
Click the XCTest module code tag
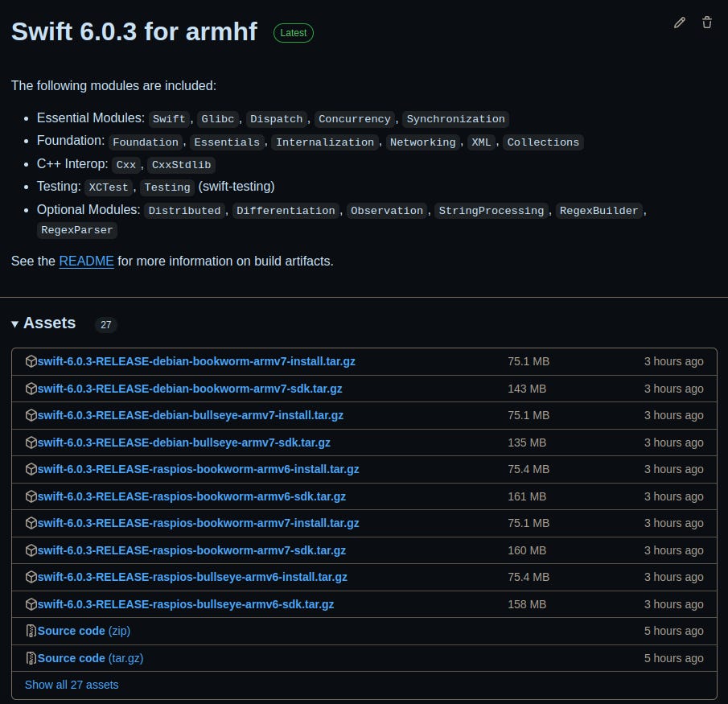(108, 187)
